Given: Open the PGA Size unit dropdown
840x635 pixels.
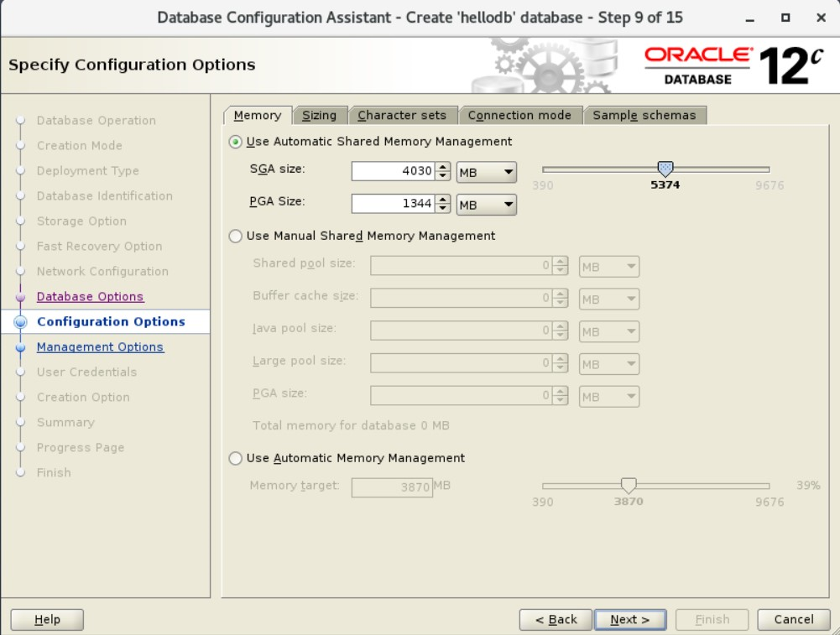Looking at the screenshot, I should (487, 205).
